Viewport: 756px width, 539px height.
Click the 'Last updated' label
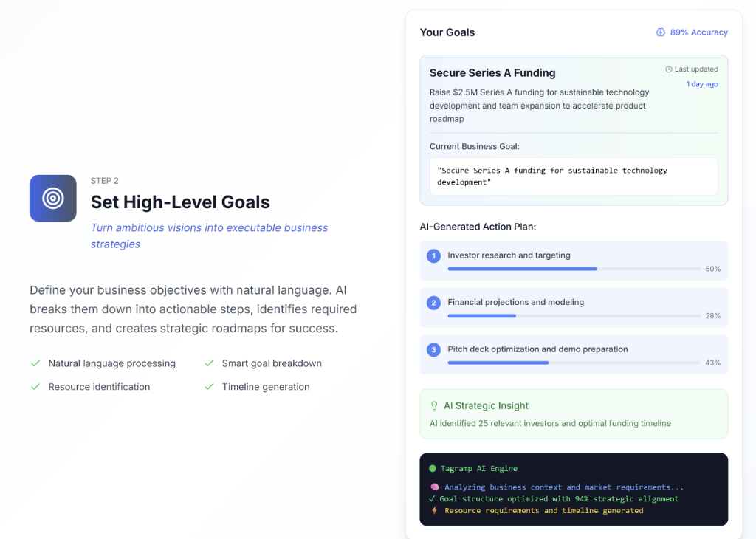click(696, 69)
